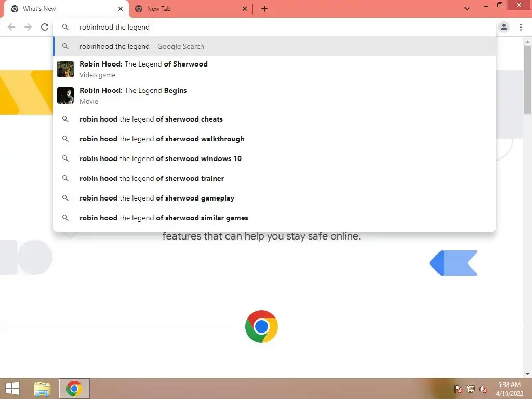The height and width of the screenshot is (399, 532).
Task: Click the browser Back arrow
Action: 11,27
